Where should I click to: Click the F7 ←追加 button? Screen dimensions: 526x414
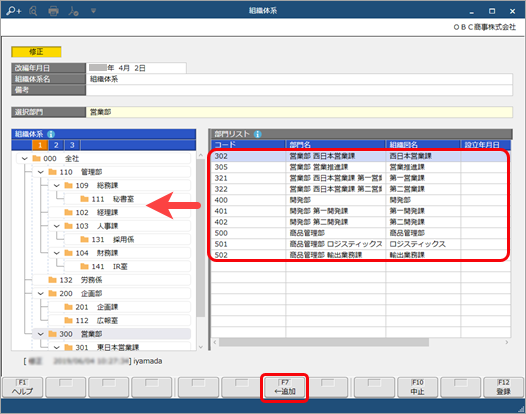pos(284,387)
